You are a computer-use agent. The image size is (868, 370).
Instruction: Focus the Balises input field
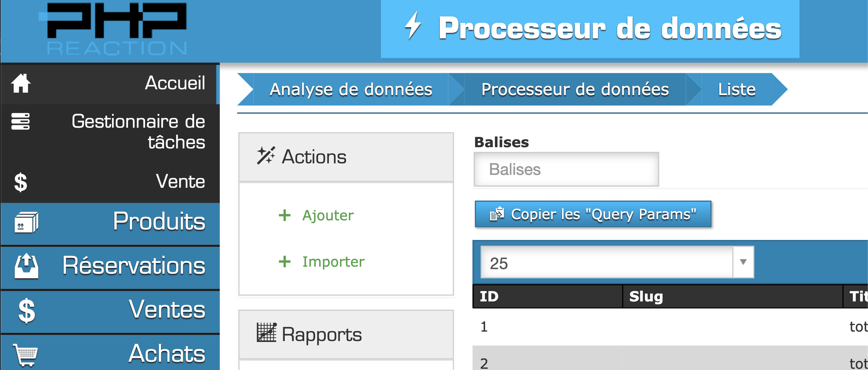566,169
